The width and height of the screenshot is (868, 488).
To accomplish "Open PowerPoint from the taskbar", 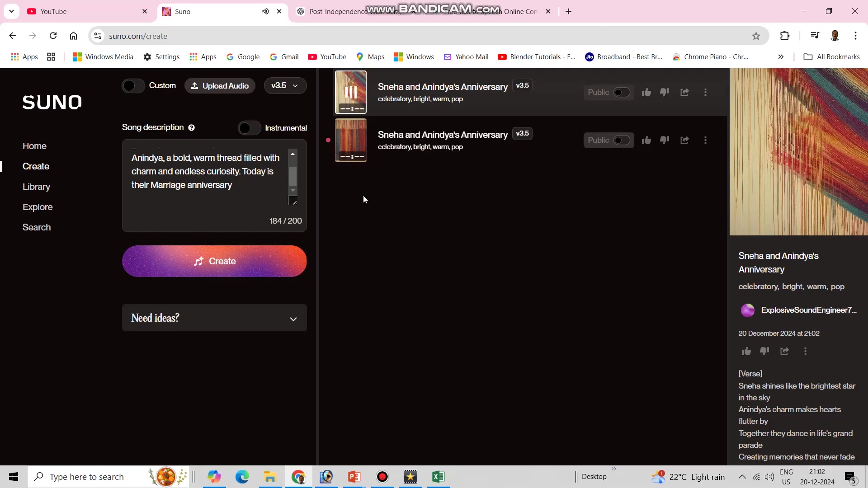I will [354, 477].
